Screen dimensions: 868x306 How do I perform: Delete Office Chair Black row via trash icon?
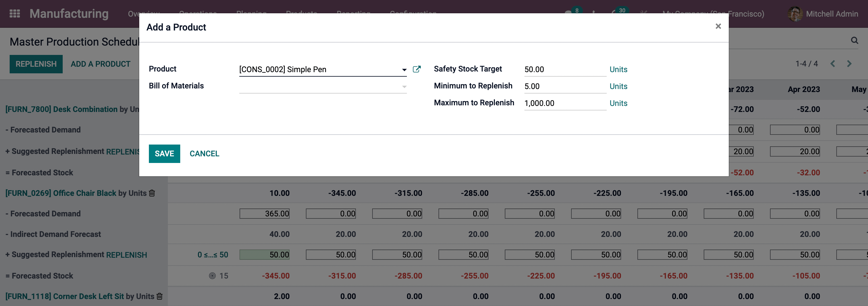pyautogui.click(x=152, y=193)
